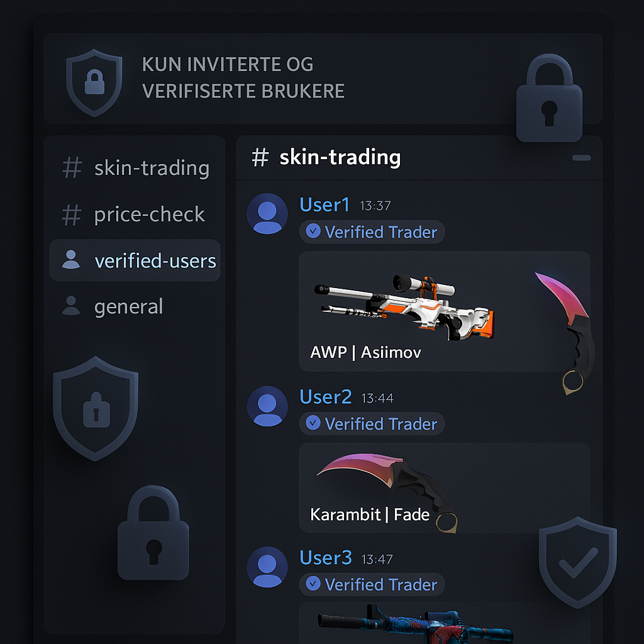Viewport: 644px width, 644px height.
Task: Collapse the chat using the header dash button
Action: (x=582, y=158)
